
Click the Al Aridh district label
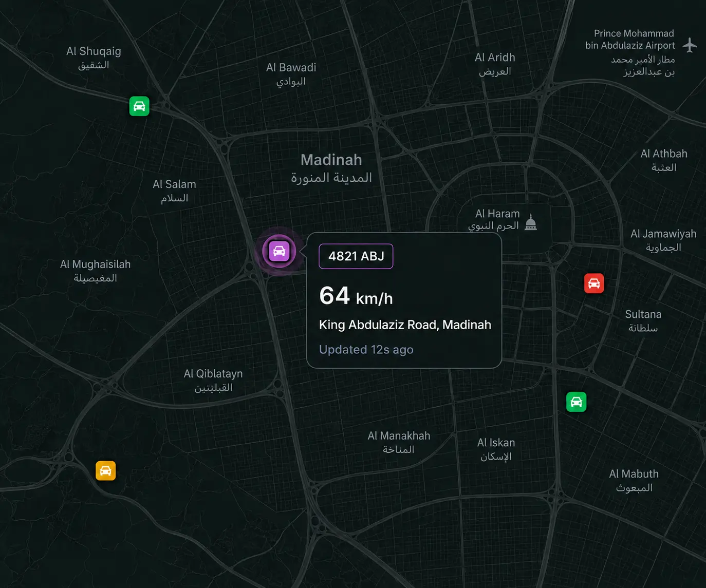[495, 64]
